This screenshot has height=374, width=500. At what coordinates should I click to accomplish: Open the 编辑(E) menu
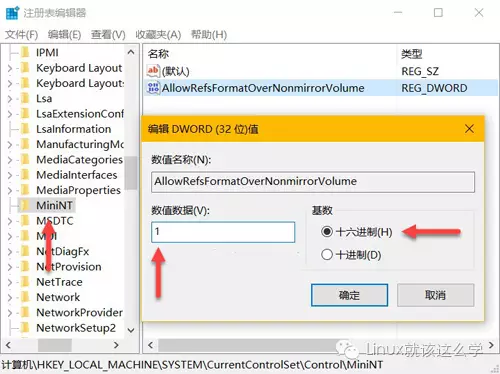coord(64,34)
